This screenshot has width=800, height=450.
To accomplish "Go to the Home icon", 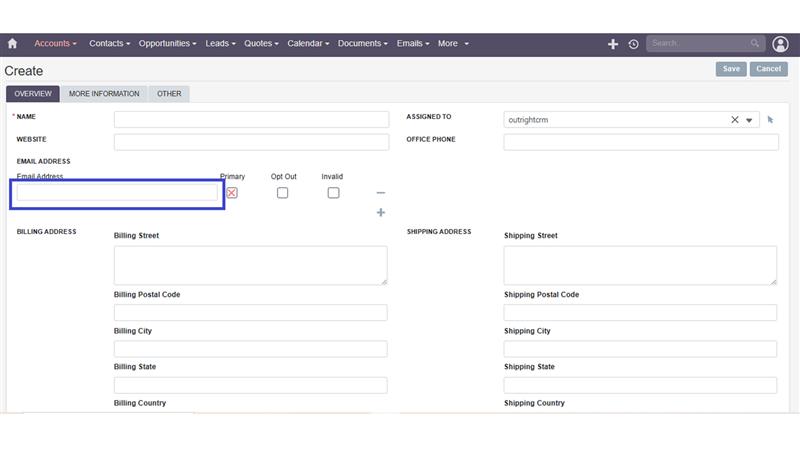I will tap(12, 43).
